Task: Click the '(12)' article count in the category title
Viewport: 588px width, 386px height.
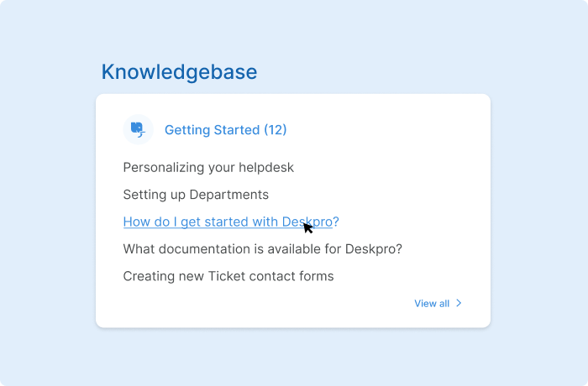Action: click(x=275, y=130)
